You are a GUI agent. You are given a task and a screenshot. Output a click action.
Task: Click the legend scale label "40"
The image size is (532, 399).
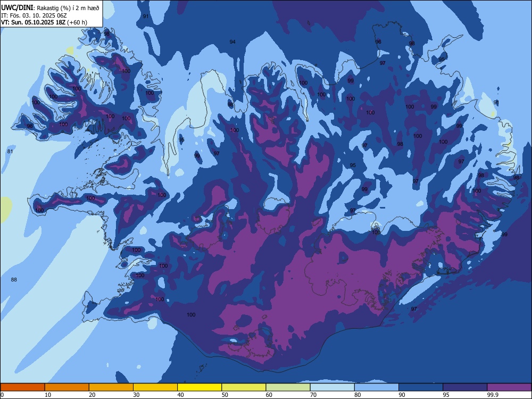180,395
